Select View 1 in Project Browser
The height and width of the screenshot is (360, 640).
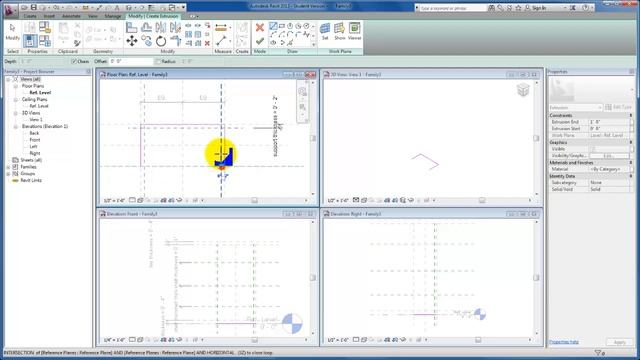tap(36, 120)
